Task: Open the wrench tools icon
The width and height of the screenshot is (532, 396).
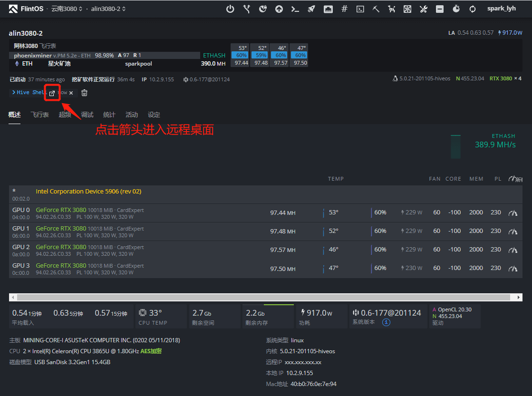Action: 423,9
